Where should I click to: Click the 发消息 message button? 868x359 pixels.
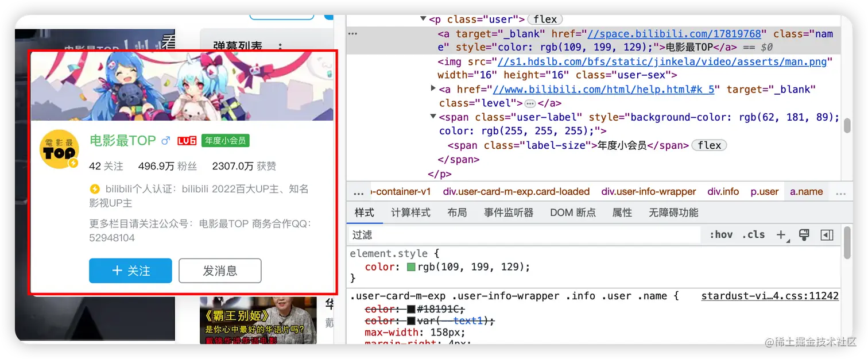pos(220,271)
